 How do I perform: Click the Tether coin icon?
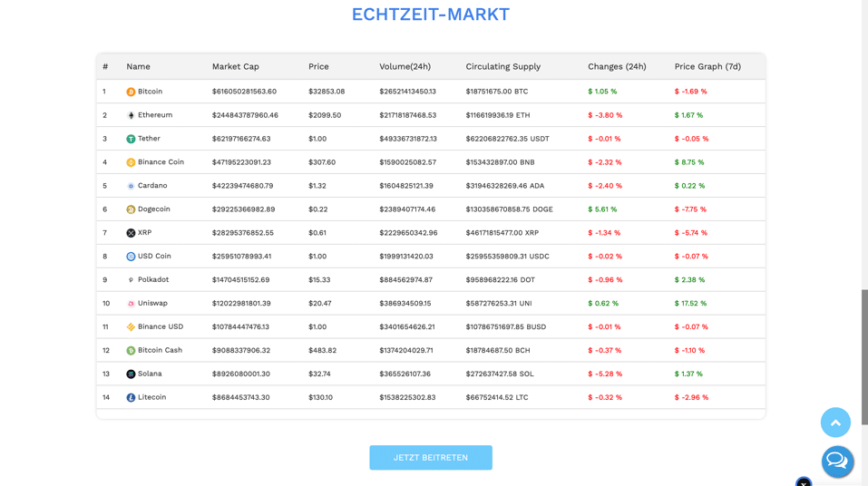pyautogui.click(x=131, y=139)
